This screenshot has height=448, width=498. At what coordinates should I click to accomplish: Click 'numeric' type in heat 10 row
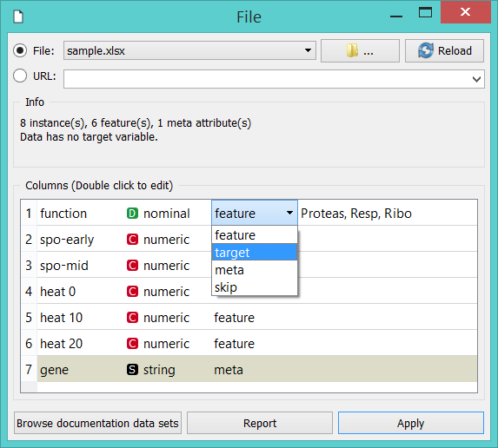pyautogui.click(x=166, y=317)
